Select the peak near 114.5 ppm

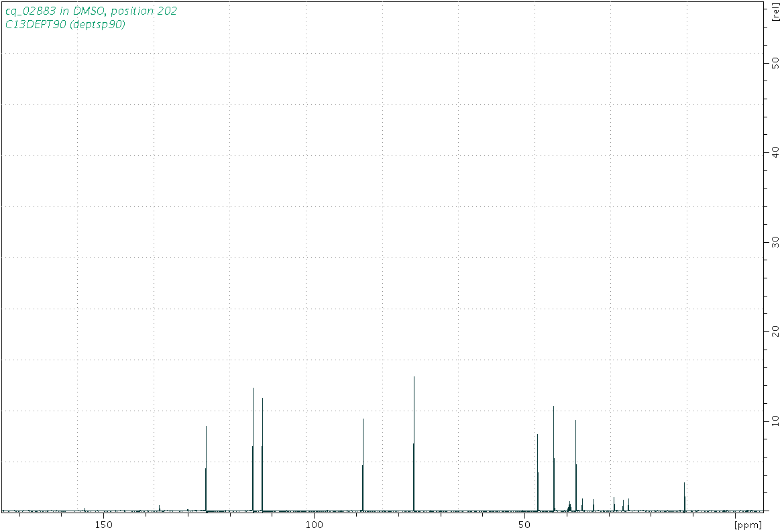coord(253,450)
